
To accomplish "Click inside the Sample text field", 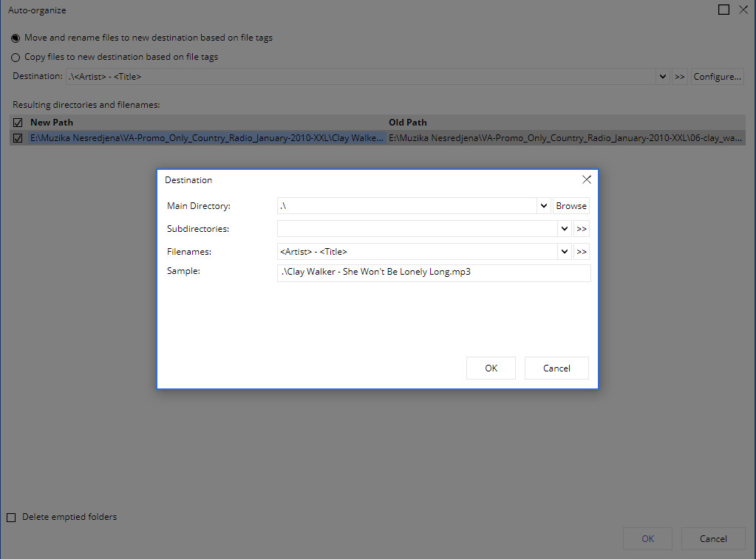I will pos(434,272).
